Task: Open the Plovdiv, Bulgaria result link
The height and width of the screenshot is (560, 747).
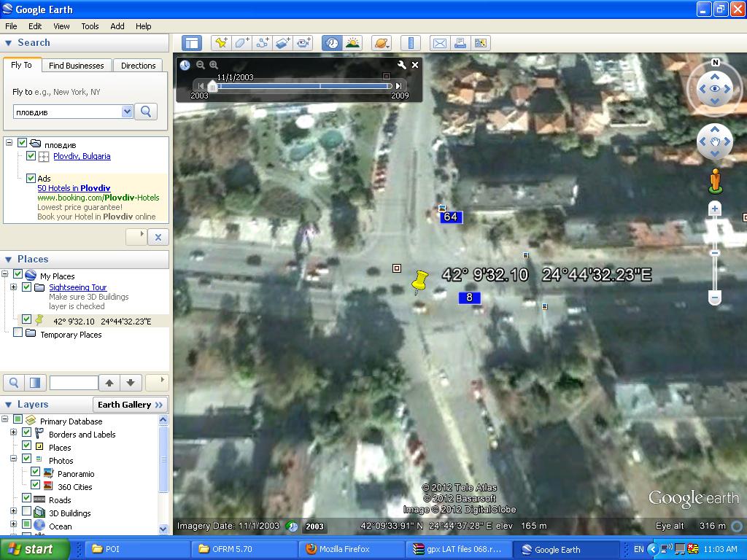Action: pos(82,156)
